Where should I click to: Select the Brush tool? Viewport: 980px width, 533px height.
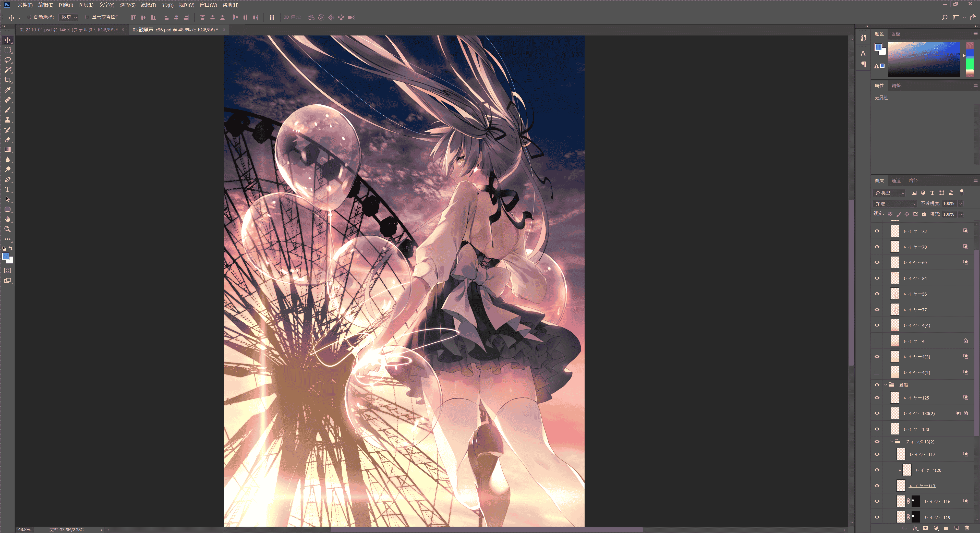click(x=8, y=110)
